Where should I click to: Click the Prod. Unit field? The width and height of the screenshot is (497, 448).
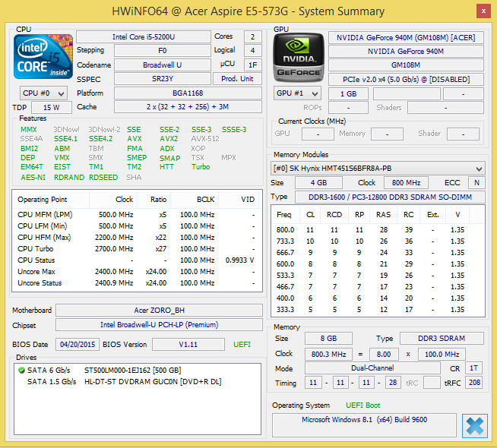click(x=237, y=79)
